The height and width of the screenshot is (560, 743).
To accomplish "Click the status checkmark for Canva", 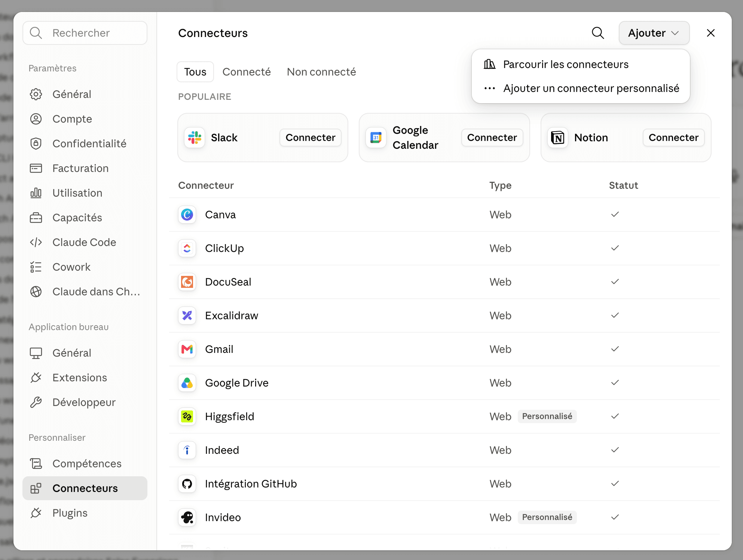I will point(615,215).
